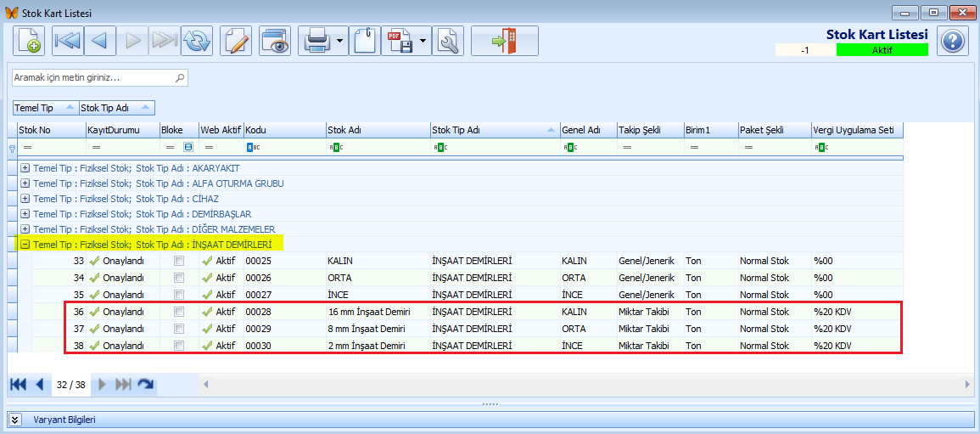Image resolution: width=980 pixels, height=434 pixels.
Task: Click the printer toolbar icon
Action: tap(316, 42)
